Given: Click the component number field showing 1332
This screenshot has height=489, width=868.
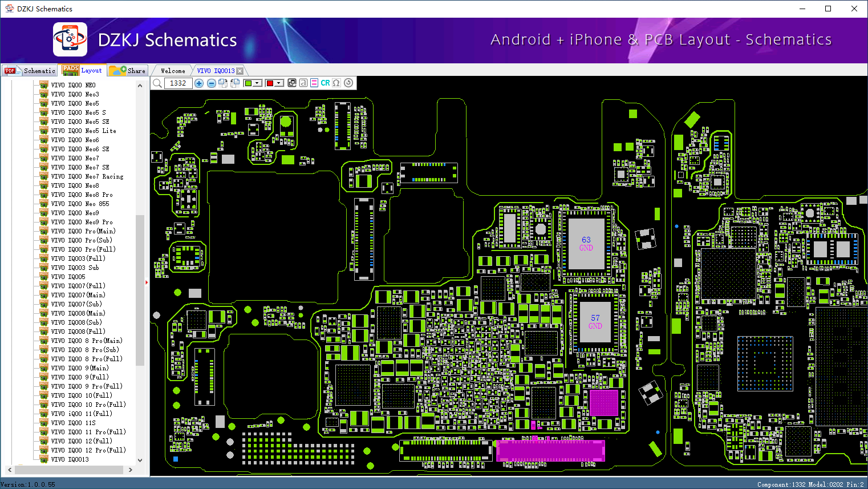Looking at the screenshot, I should [178, 83].
